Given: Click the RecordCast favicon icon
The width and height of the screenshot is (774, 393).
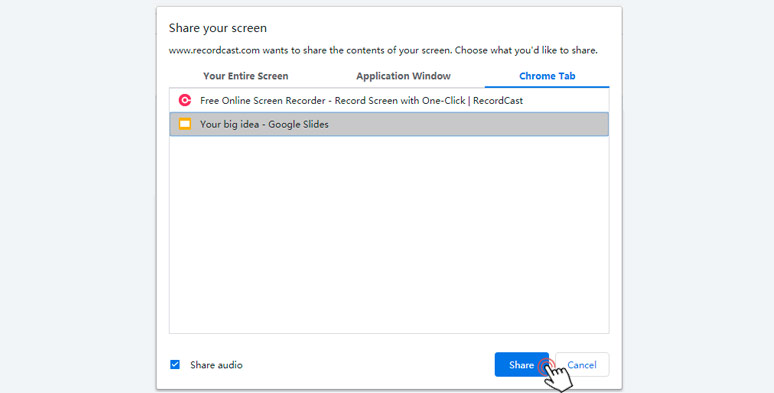Looking at the screenshot, I should pos(185,100).
